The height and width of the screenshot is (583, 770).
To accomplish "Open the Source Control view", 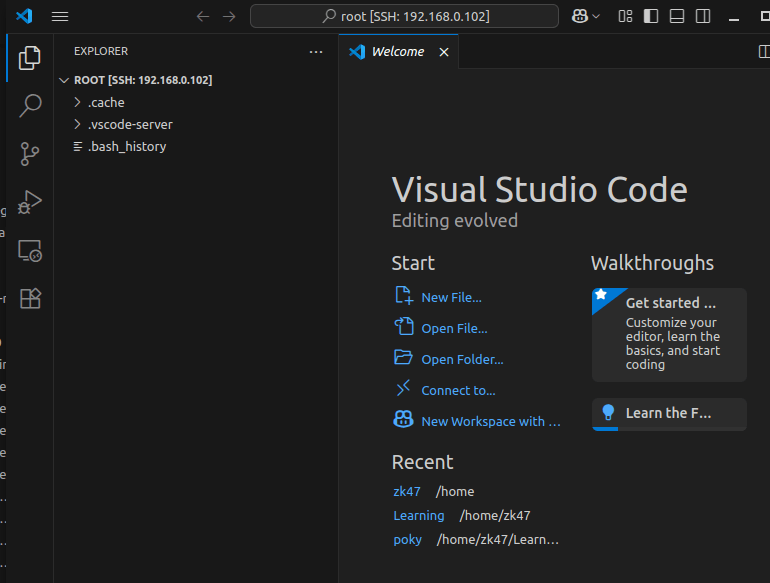I will click(x=30, y=154).
